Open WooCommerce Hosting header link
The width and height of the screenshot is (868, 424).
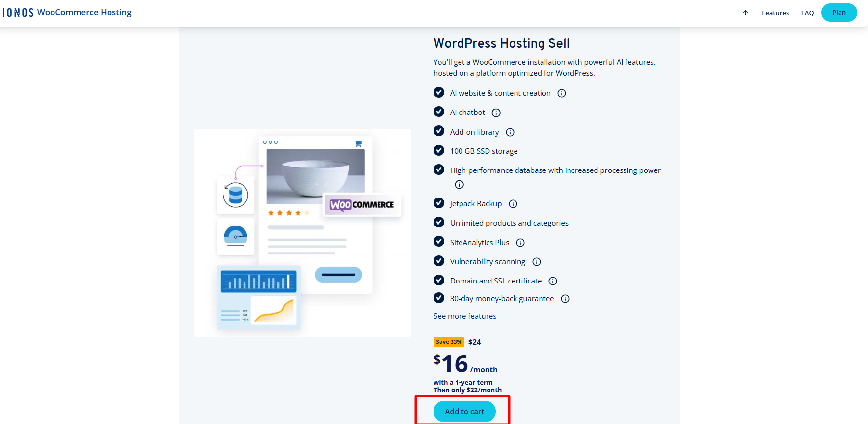point(84,12)
